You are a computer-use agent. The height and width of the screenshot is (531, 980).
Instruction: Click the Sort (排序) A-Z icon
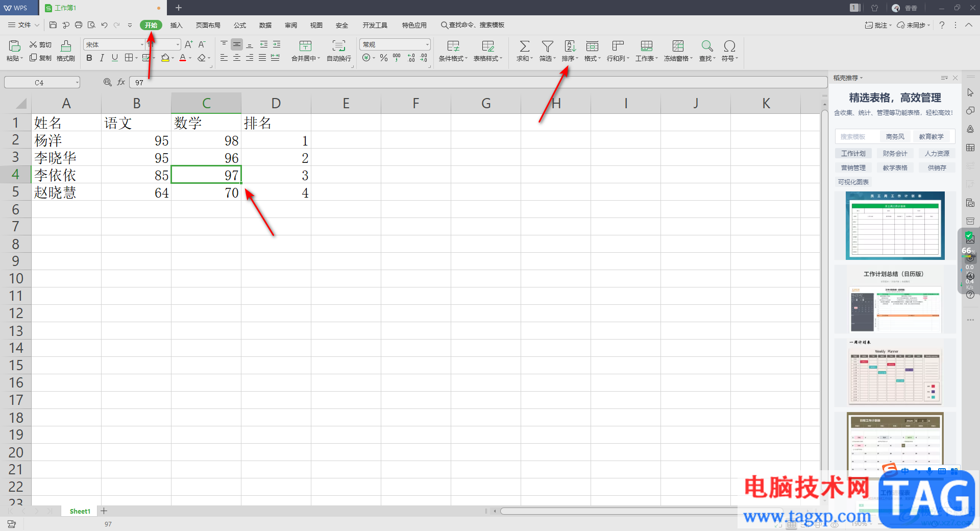pyautogui.click(x=570, y=46)
